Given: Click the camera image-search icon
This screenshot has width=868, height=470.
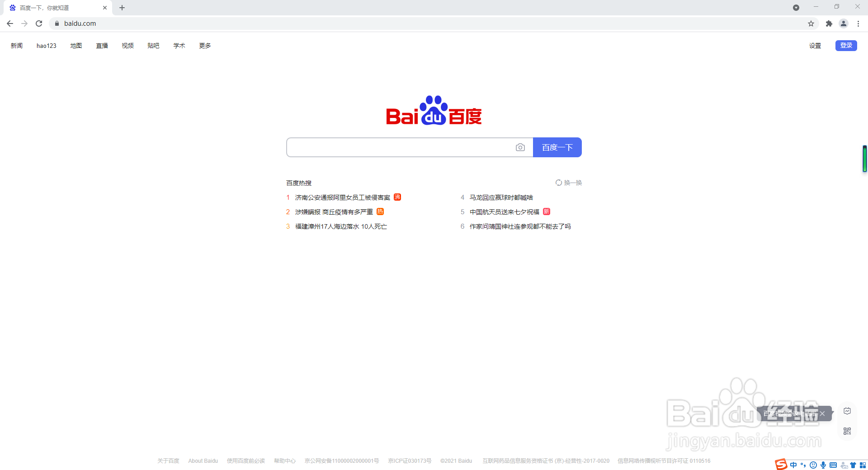Looking at the screenshot, I should click(x=520, y=147).
